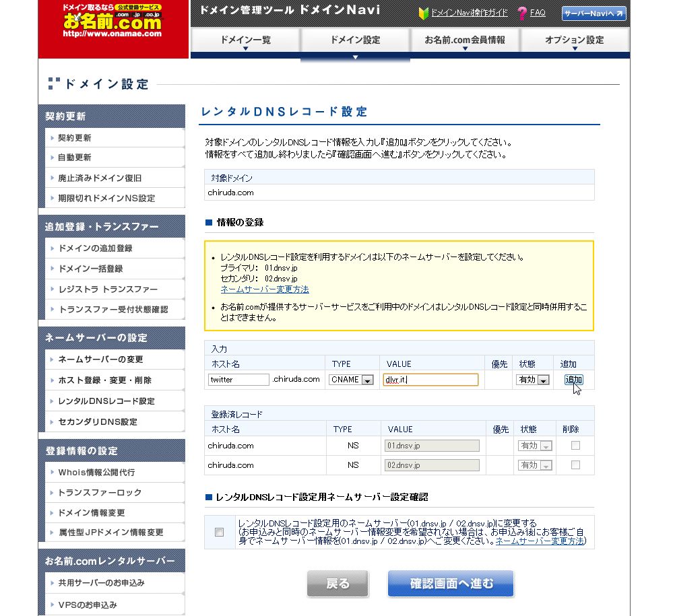Click the 01.dnsv.jp value field

coord(432,446)
